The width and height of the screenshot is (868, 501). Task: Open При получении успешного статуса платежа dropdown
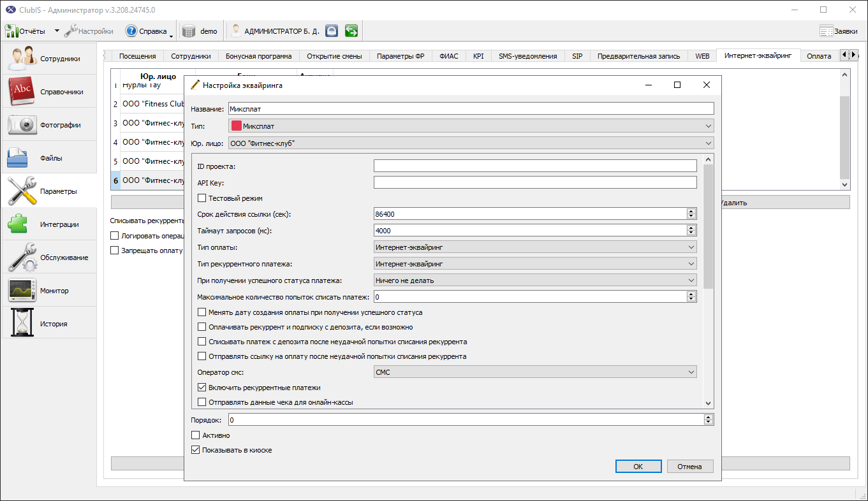click(535, 280)
